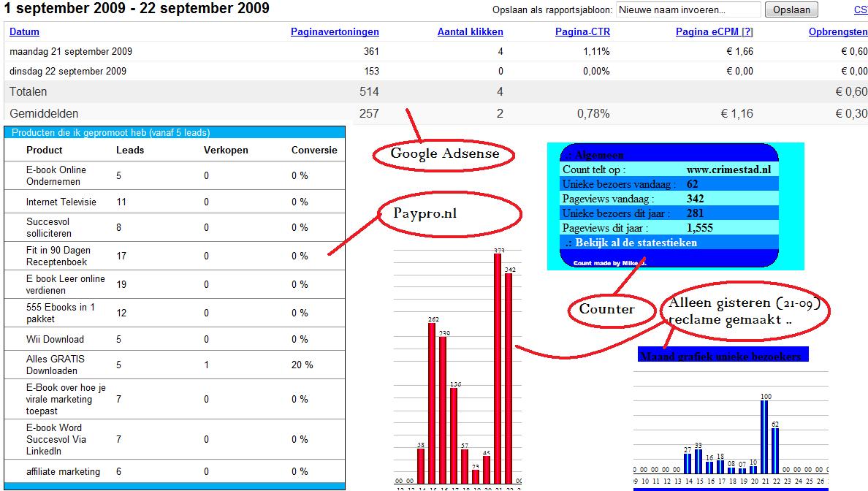Click the 'Count made by Mike' credit text
Viewport: 868px width, 491px height.
pyautogui.click(x=610, y=263)
